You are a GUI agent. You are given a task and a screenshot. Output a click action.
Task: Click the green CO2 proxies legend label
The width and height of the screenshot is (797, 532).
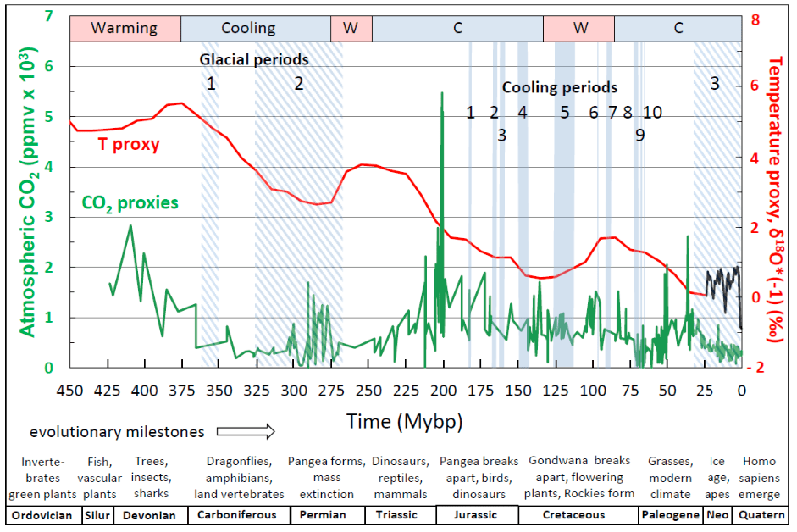tap(130, 203)
